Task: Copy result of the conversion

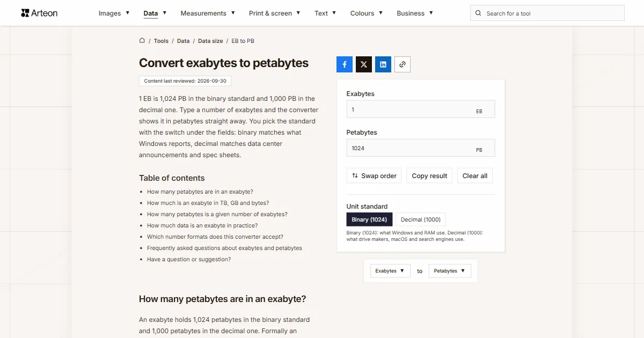Action: click(429, 176)
